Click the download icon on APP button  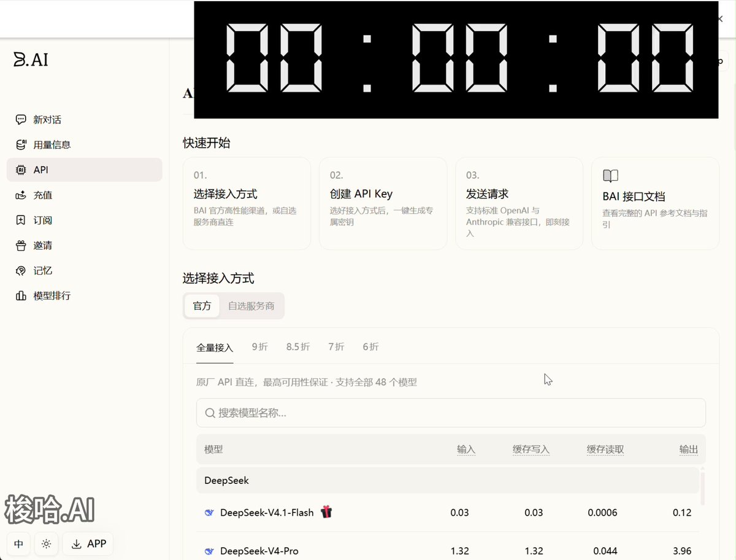[77, 544]
